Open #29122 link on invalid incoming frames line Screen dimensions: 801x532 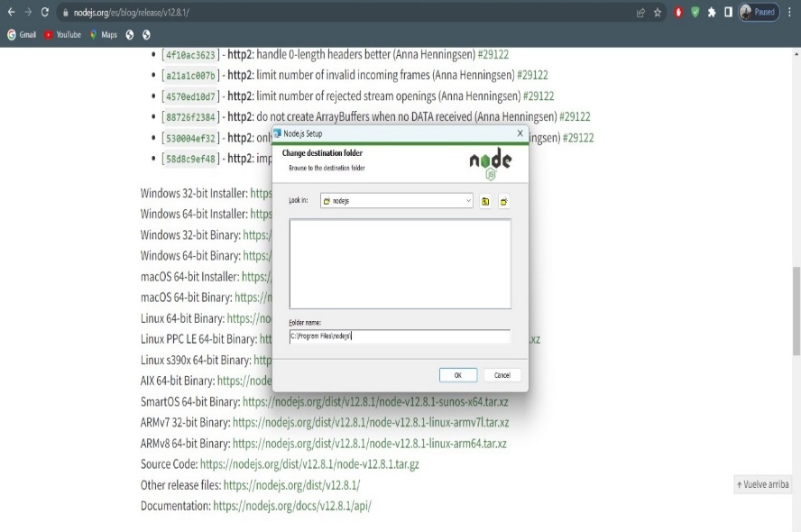point(532,75)
